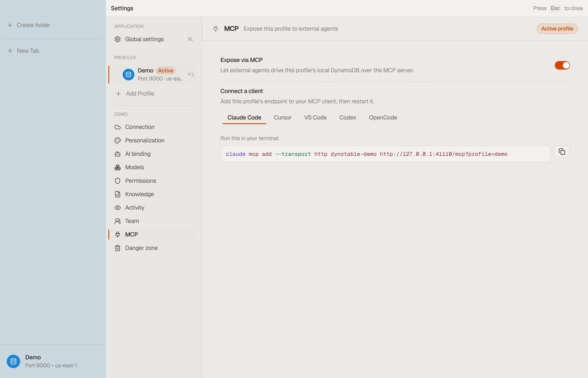Click the eye icon for Activity
The image size is (588, 378).
(x=118, y=208)
